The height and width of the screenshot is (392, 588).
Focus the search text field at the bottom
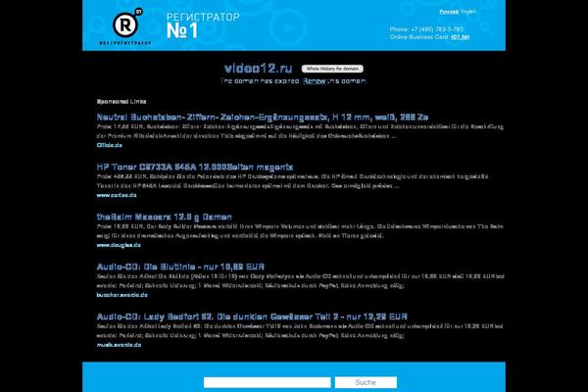(267, 382)
